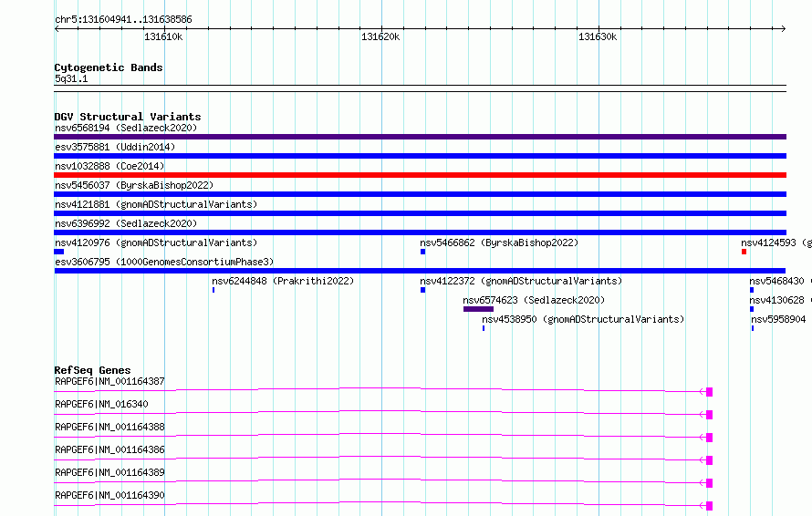Open the nsv1032888 (Coe2014) label
Screen dimensions: 812x516
[109, 166]
